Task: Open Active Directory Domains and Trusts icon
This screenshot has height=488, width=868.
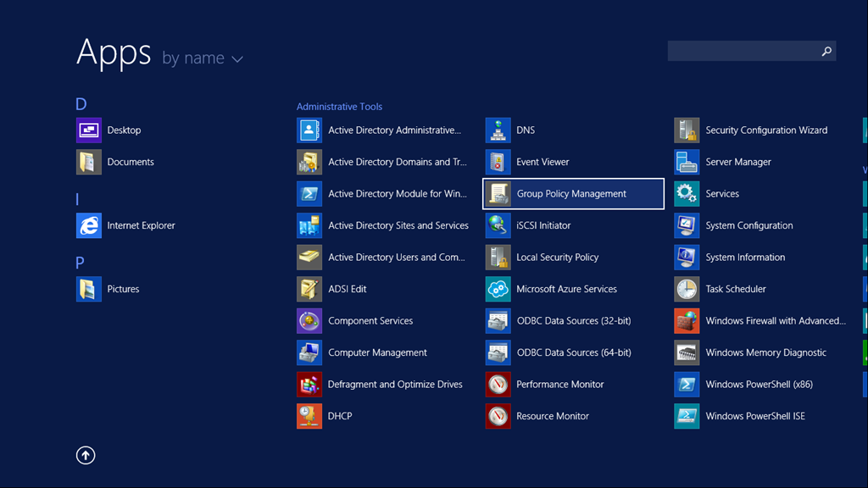Action: pos(309,162)
